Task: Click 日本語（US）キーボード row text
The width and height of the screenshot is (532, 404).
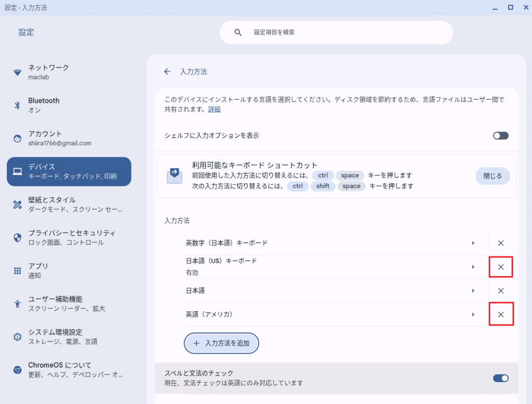Action: (x=221, y=261)
